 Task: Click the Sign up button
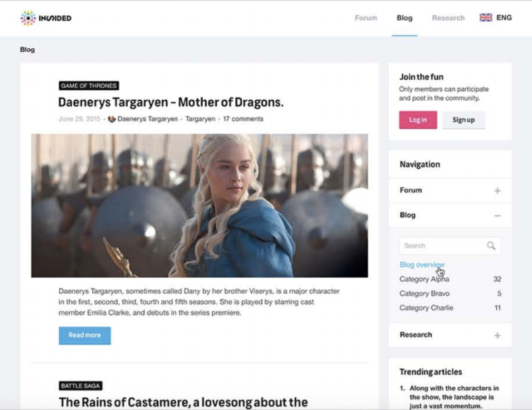point(464,120)
